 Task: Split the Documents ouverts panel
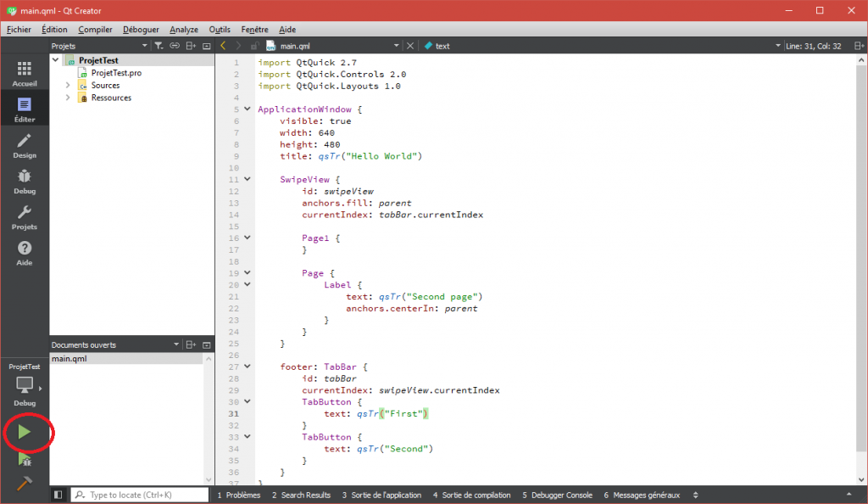tap(191, 344)
